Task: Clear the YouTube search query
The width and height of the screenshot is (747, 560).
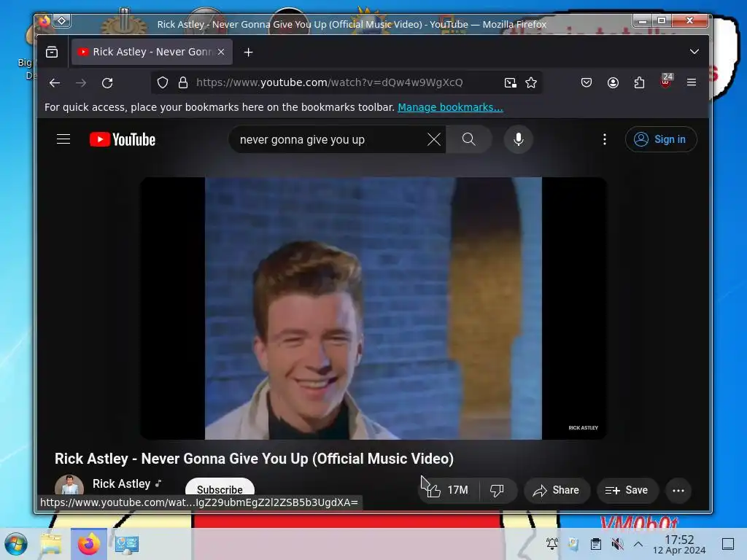Action: coord(433,139)
